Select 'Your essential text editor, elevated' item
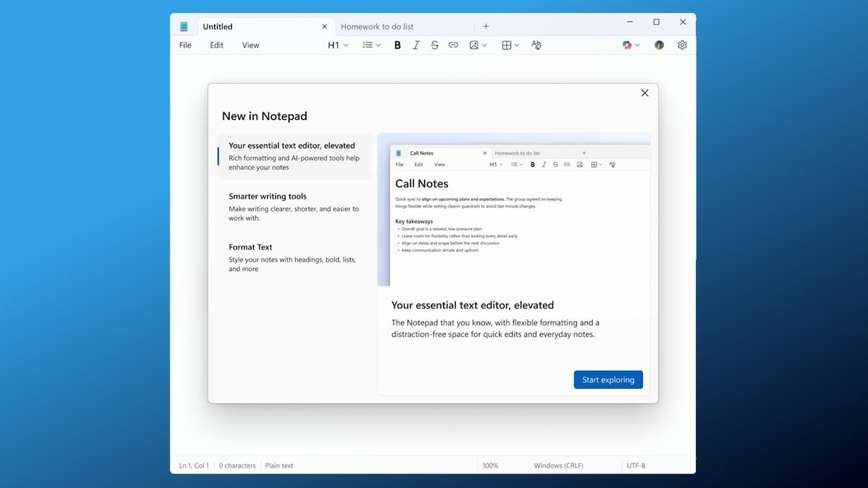Screen dimensions: 868x488 294,156
